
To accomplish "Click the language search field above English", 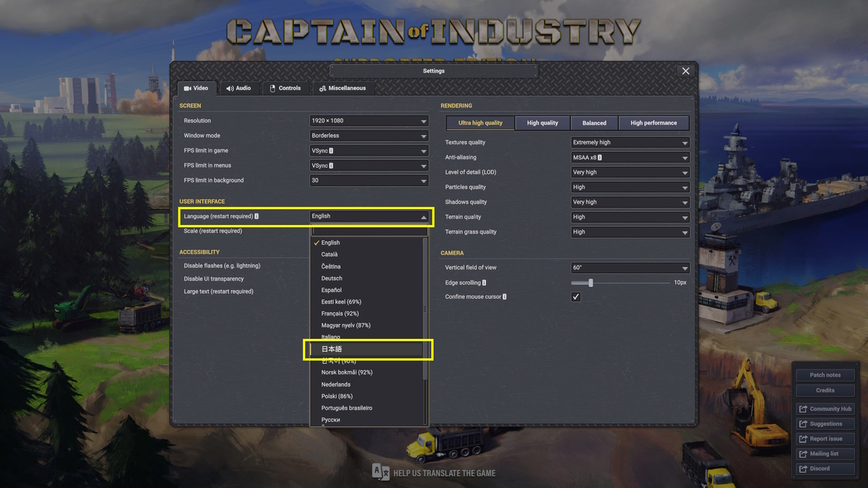I will click(x=368, y=231).
